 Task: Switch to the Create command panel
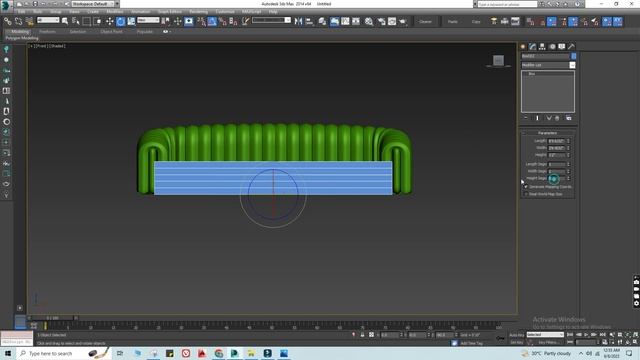(x=523, y=47)
